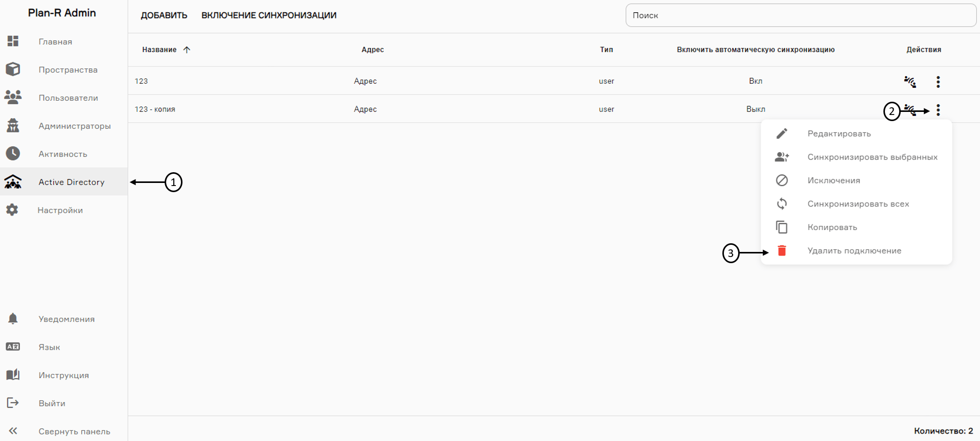The width and height of the screenshot is (980, 441).
Task: Sort the table by Название column arrow
Action: (187, 50)
